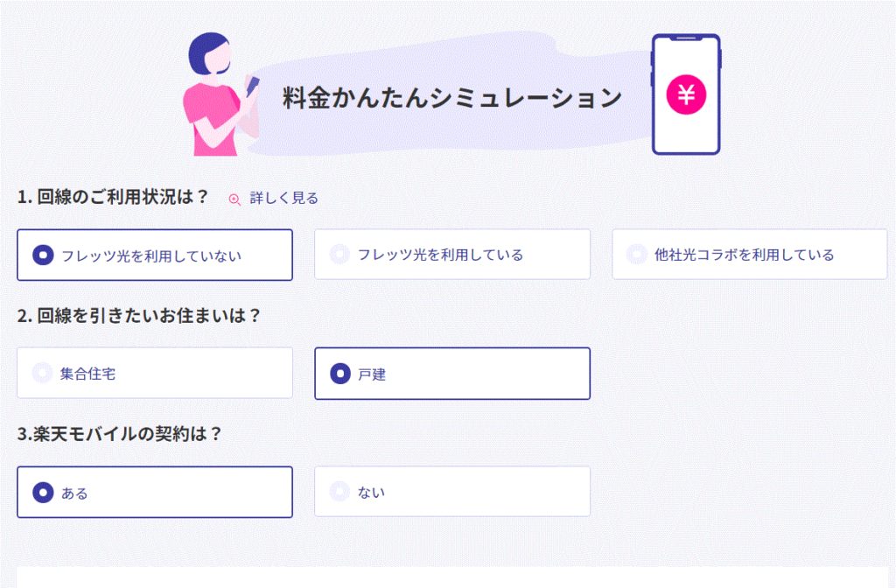Click the question heading 1. 回線のご利用状況は？

[x=113, y=197]
